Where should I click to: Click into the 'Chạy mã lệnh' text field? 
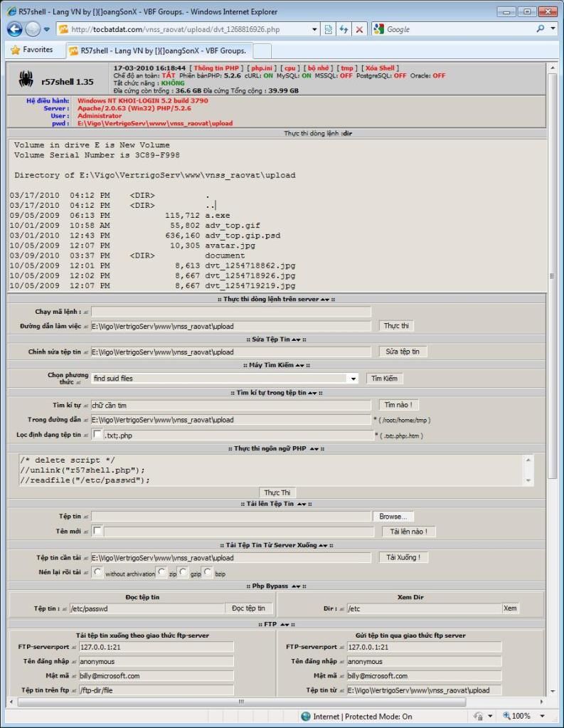(x=231, y=312)
